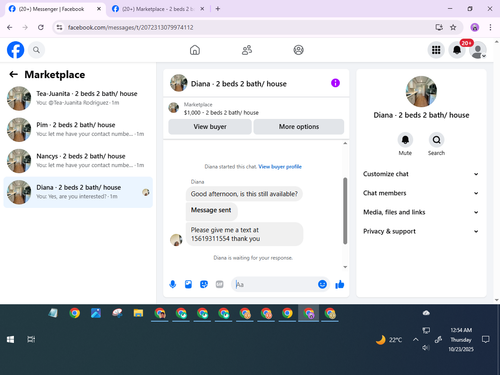
Task: Open the View buyer profile link
Action: (280, 167)
